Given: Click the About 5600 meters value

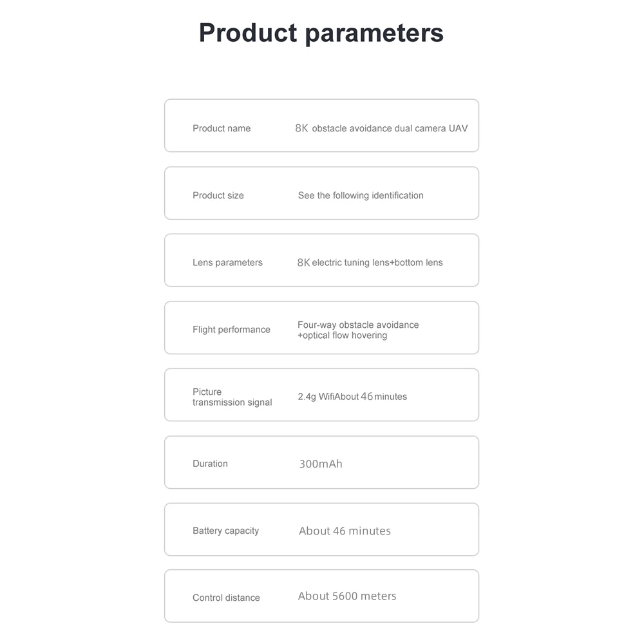Looking at the screenshot, I should tap(347, 596).
